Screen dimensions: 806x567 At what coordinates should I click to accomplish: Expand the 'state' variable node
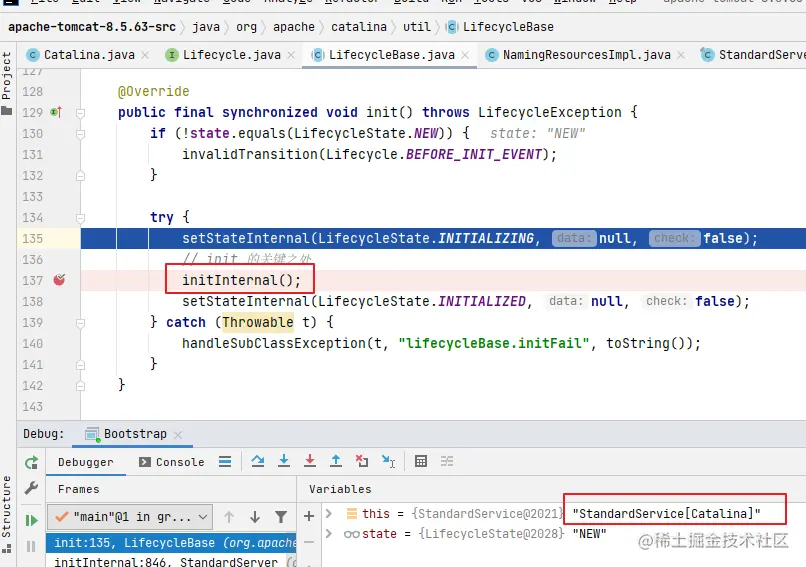[x=329, y=534]
